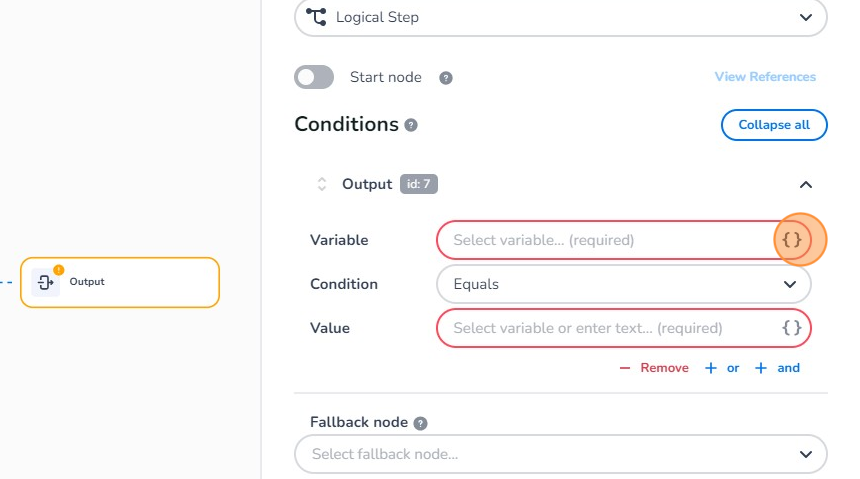Click the help icon beside Fallback node
This screenshot has width=860, height=479.
pyautogui.click(x=421, y=423)
